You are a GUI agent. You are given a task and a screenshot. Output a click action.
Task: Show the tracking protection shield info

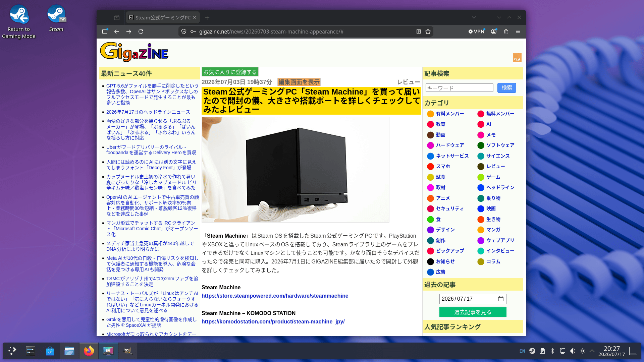click(184, 32)
